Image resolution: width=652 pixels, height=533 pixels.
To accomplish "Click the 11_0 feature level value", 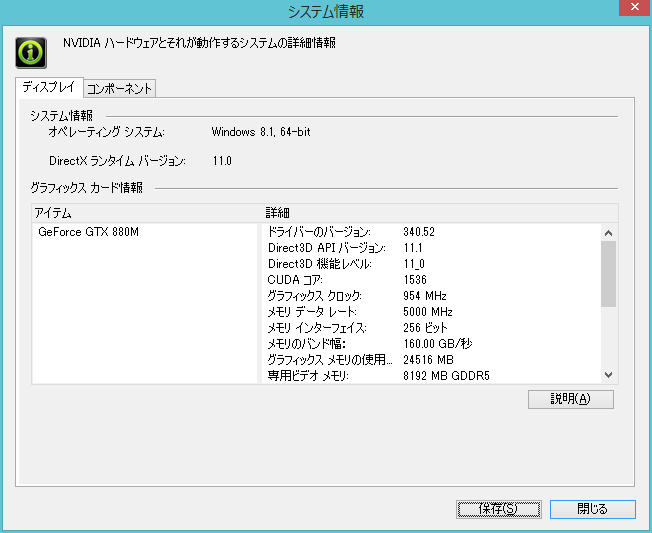I will coord(414,264).
